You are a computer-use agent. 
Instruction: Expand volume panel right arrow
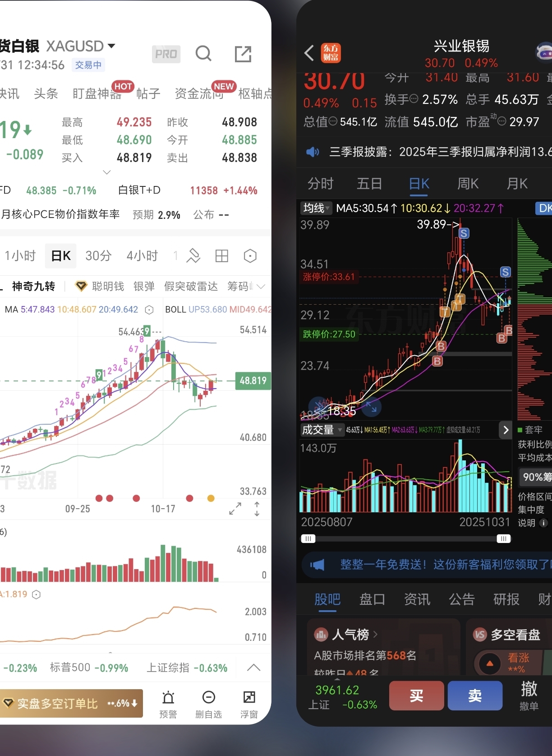[506, 430]
